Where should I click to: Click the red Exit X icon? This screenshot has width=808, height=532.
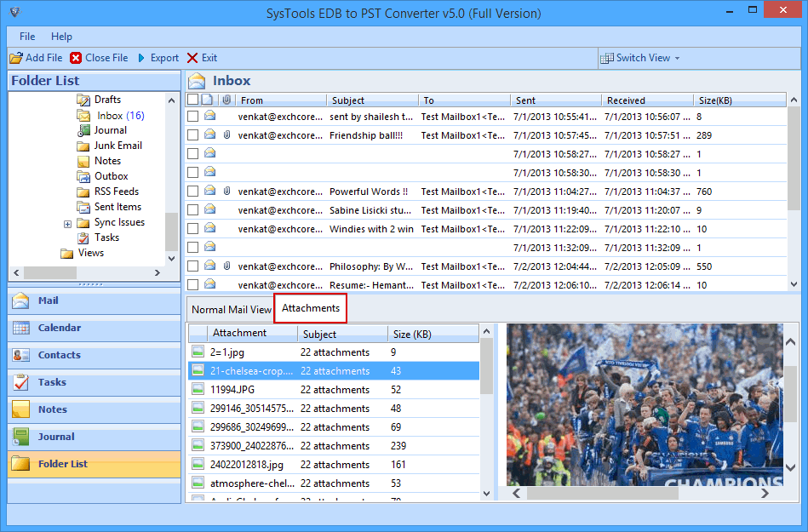[192, 58]
